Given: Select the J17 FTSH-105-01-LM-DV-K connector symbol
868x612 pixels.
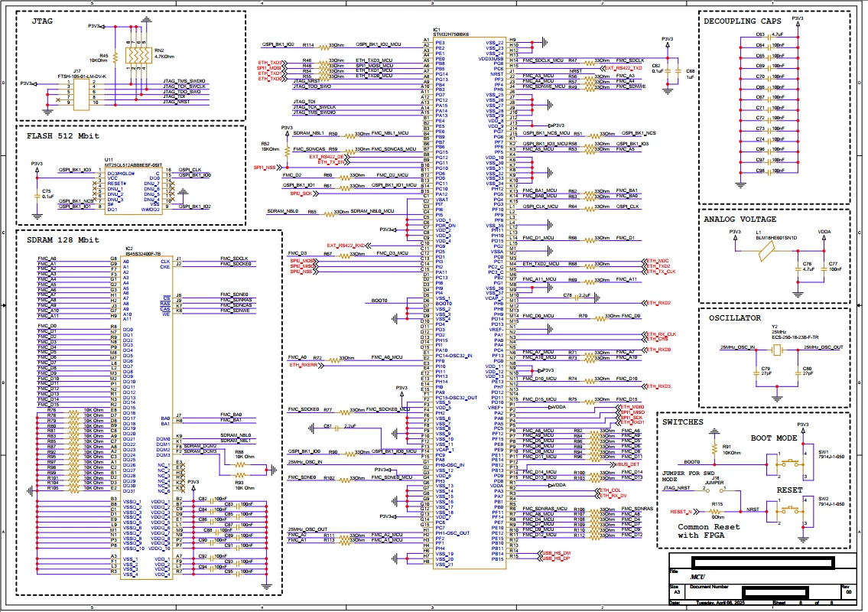Looking at the screenshot, I should 81,95.
